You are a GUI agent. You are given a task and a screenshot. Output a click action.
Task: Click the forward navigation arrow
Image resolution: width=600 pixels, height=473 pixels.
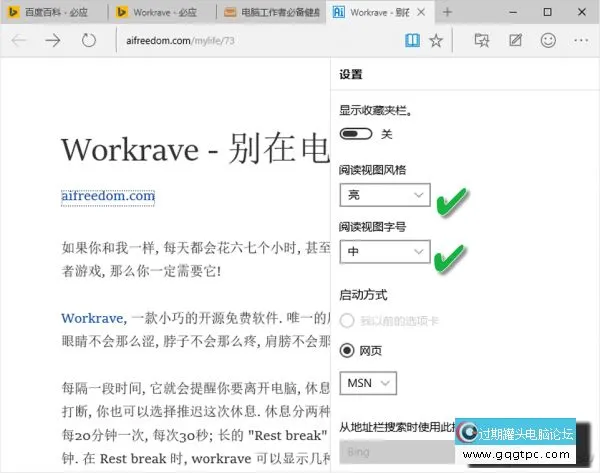(x=53, y=41)
